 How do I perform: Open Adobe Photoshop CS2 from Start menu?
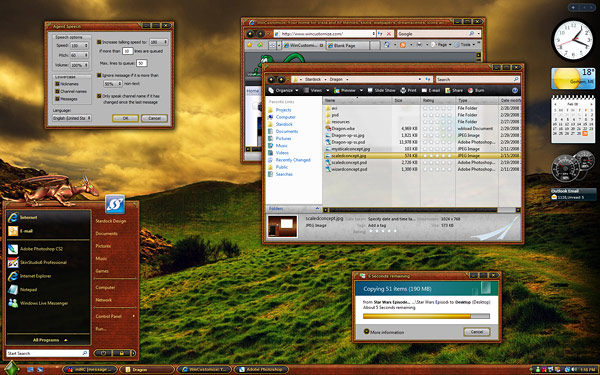(x=36, y=249)
